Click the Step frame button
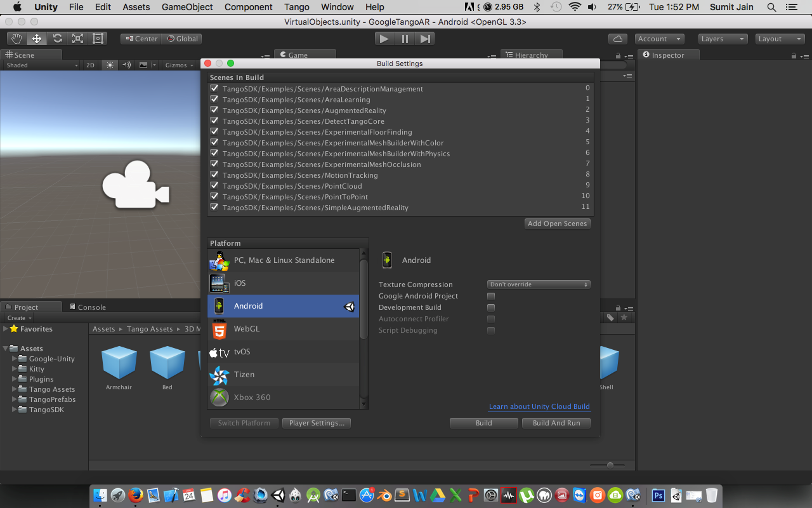Viewport: 812px width, 508px height. 425,39
